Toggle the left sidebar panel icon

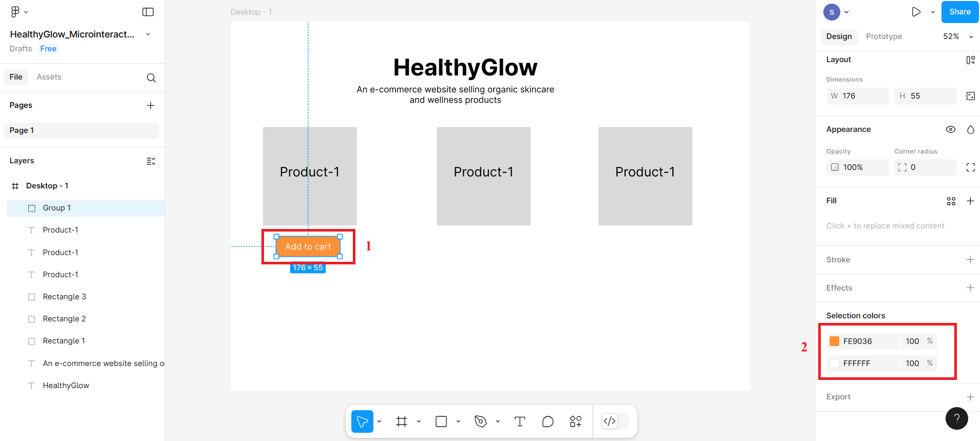tap(148, 12)
